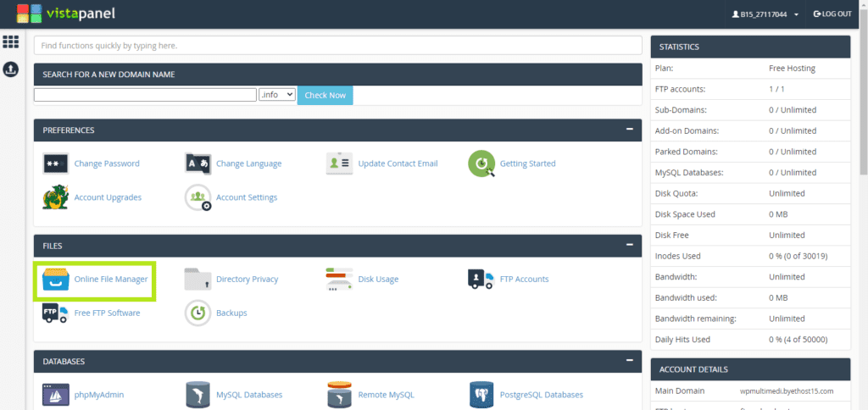The image size is (868, 410).
Task: Click the Check Now button
Action: (325, 95)
